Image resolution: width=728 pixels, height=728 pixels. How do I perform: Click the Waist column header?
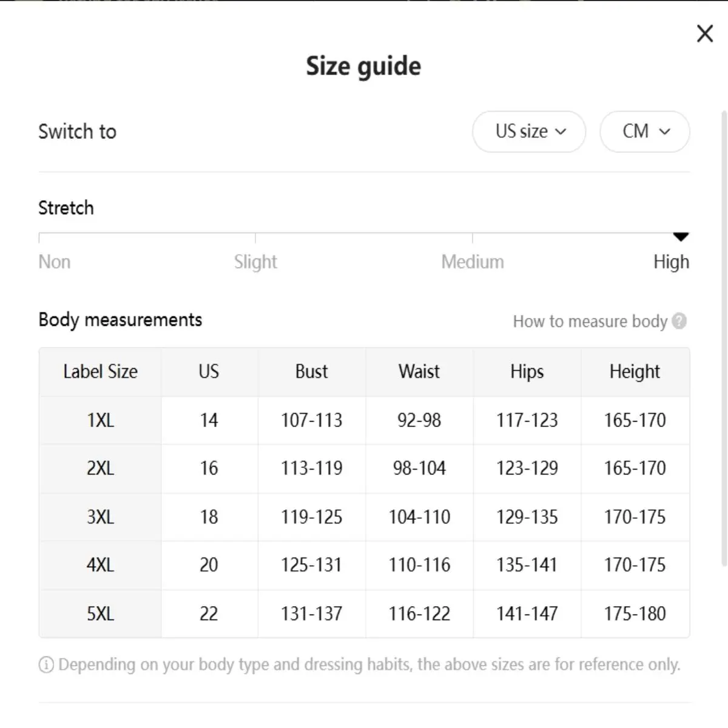(x=419, y=371)
